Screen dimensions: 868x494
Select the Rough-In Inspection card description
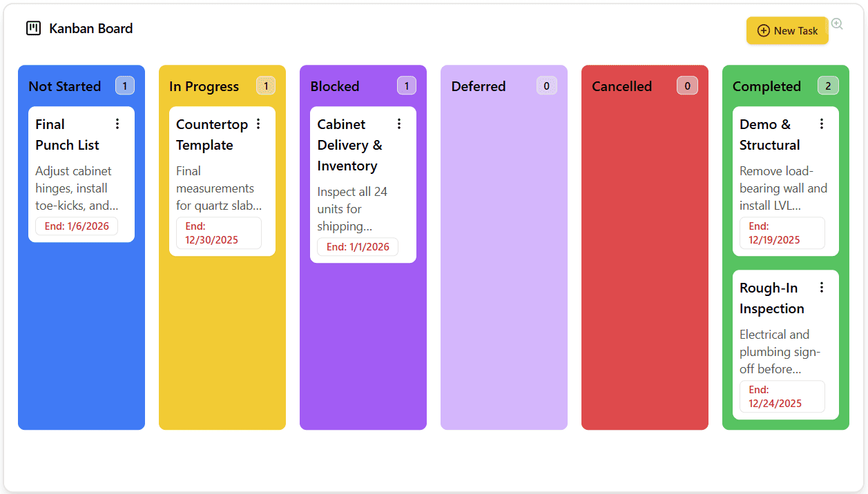(x=780, y=352)
